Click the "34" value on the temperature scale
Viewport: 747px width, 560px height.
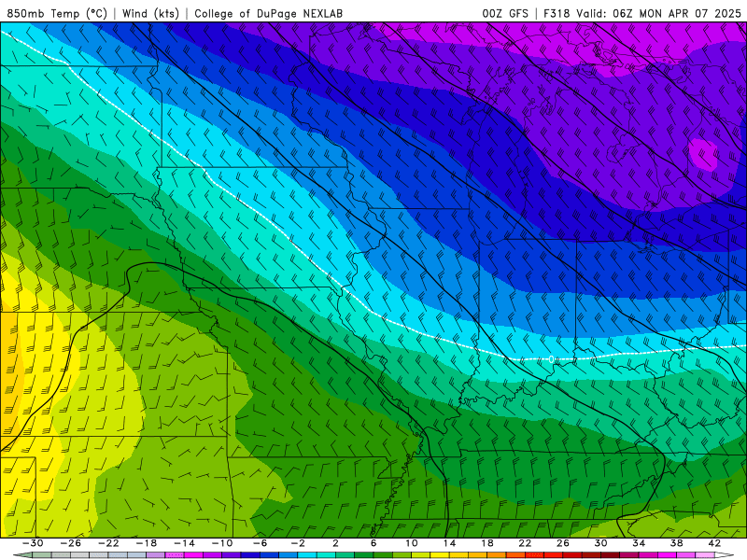click(x=639, y=543)
